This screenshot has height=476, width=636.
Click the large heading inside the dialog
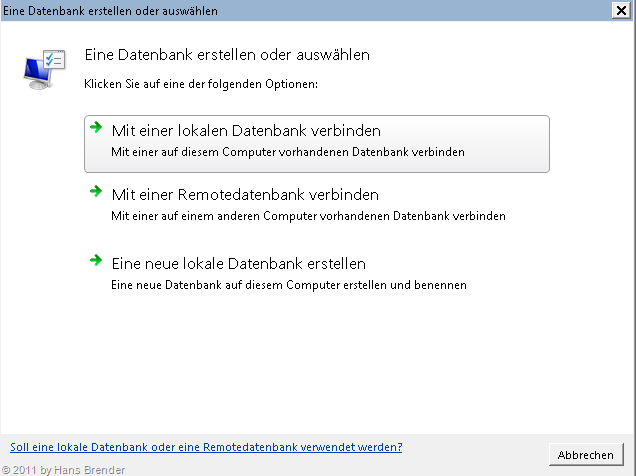click(x=227, y=55)
